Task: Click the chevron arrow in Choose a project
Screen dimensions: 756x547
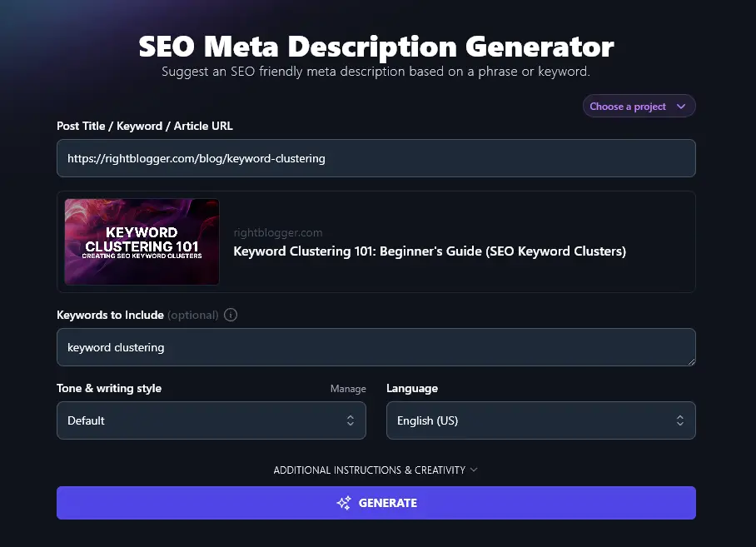Action: pyautogui.click(x=681, y=107)
